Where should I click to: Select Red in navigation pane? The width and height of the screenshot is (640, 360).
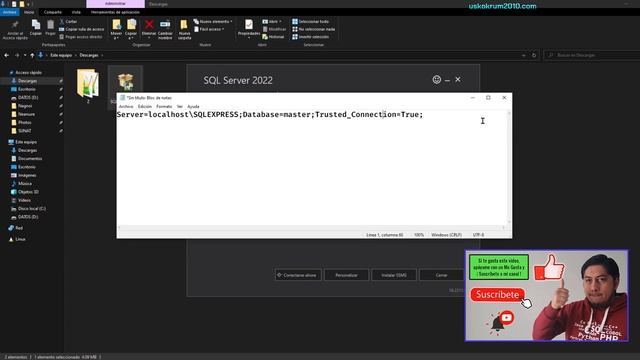[19, 228]
